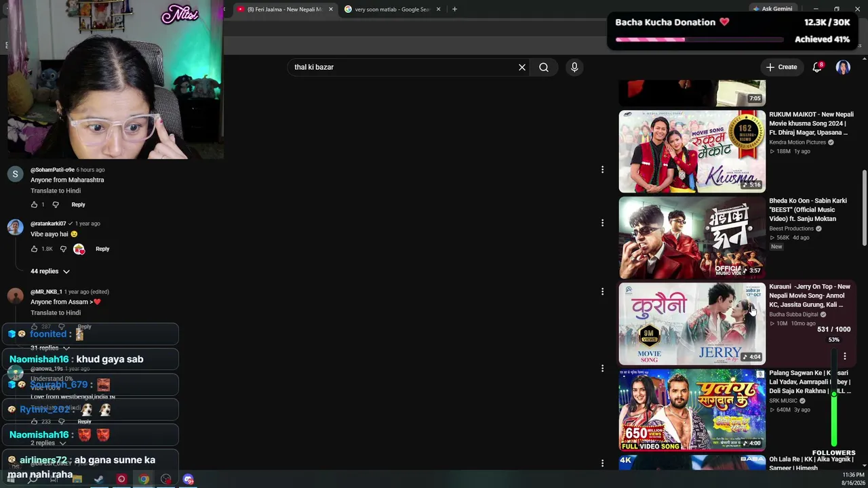
Task: Play the Kurauni Jerry video thumbnail
Action: (692, 324)
